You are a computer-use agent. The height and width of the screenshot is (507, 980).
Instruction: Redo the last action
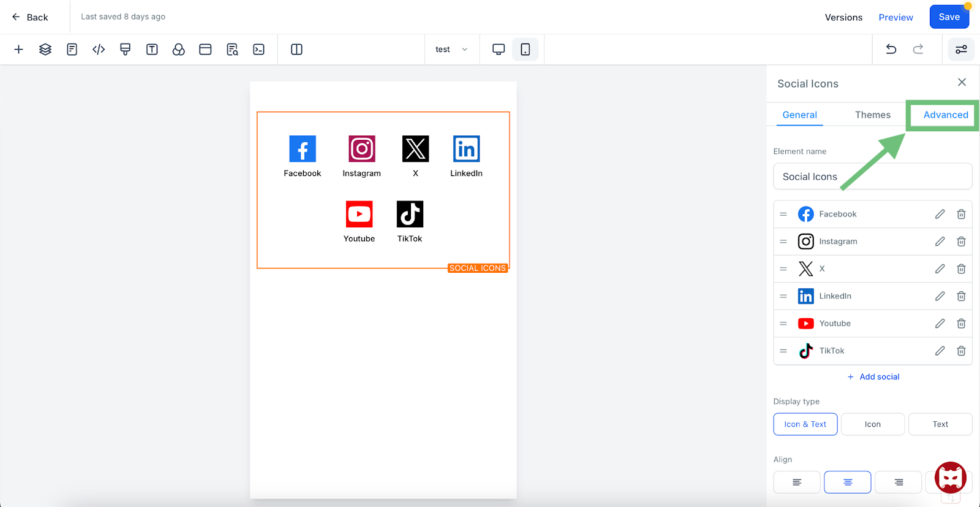point(918,50)
